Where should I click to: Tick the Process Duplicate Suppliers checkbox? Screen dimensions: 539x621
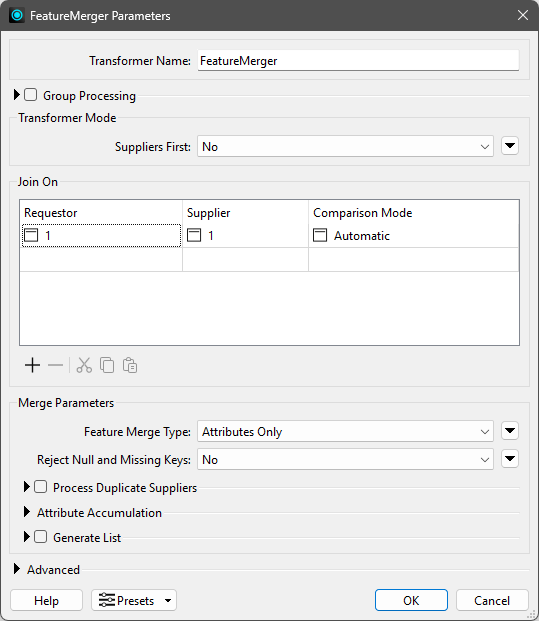40,487
